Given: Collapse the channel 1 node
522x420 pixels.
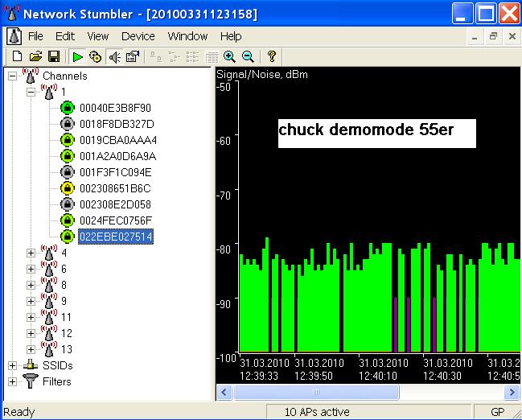Looking at the screenshot, I should pos(31,92).
